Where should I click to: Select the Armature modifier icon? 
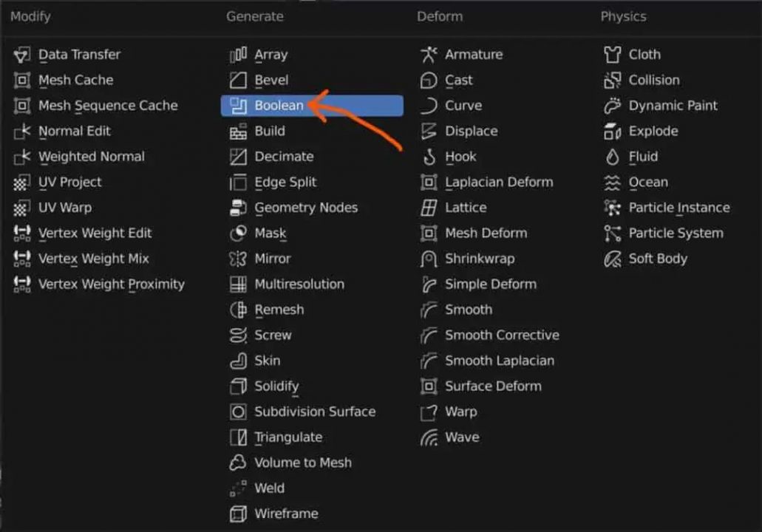pos(429,55)
